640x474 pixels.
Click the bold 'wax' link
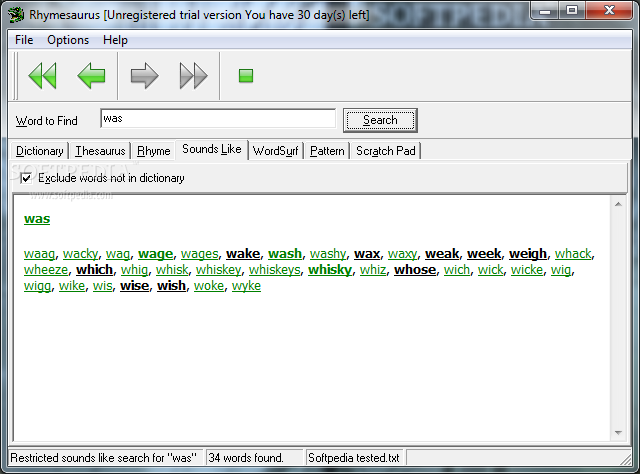point(367,254)
